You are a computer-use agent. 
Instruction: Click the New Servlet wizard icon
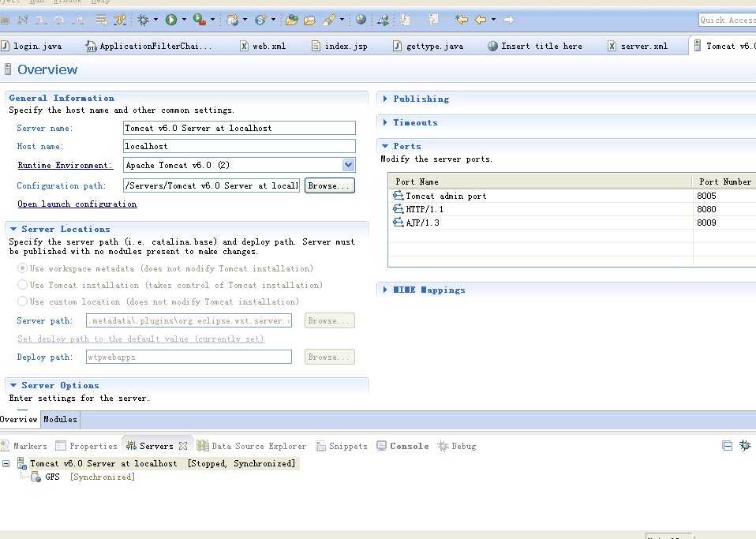(260, 20)
